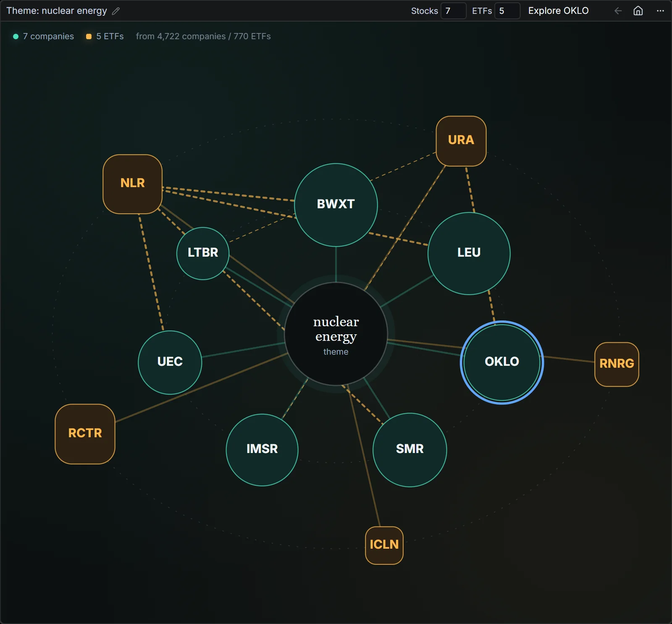Click the central nuclear energy theme node
This screenshot has width=672, height=624.
pos(336,334)
